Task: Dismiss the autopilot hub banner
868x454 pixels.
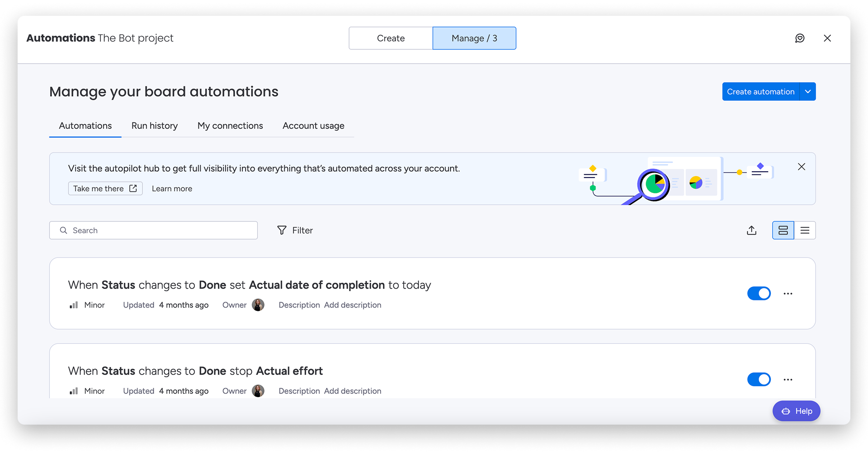Action: 802,167
